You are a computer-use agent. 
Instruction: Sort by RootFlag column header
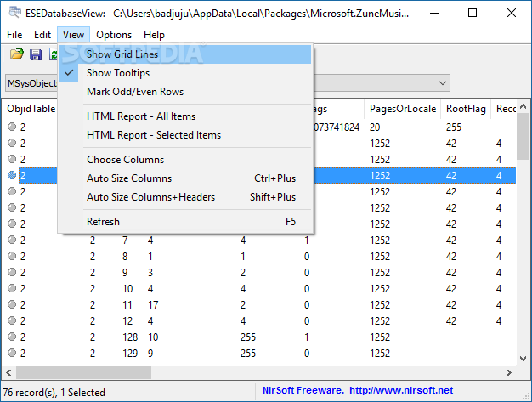click(x=466, y=109)
